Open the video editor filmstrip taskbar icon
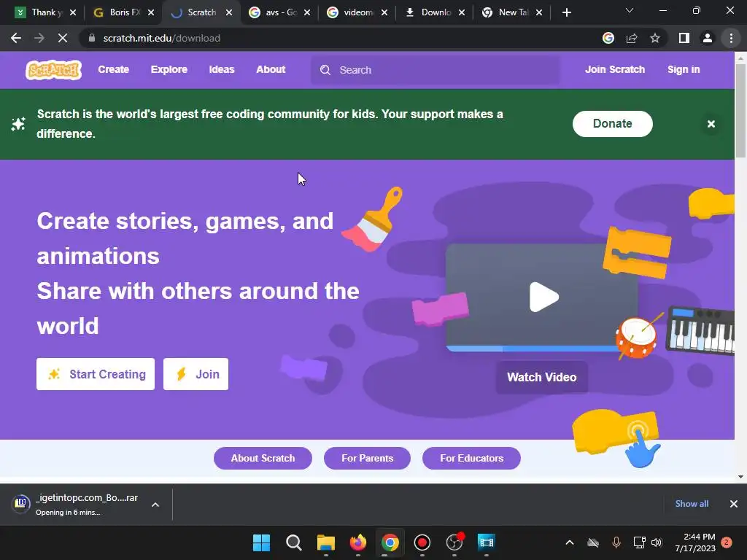 point(487,542)
